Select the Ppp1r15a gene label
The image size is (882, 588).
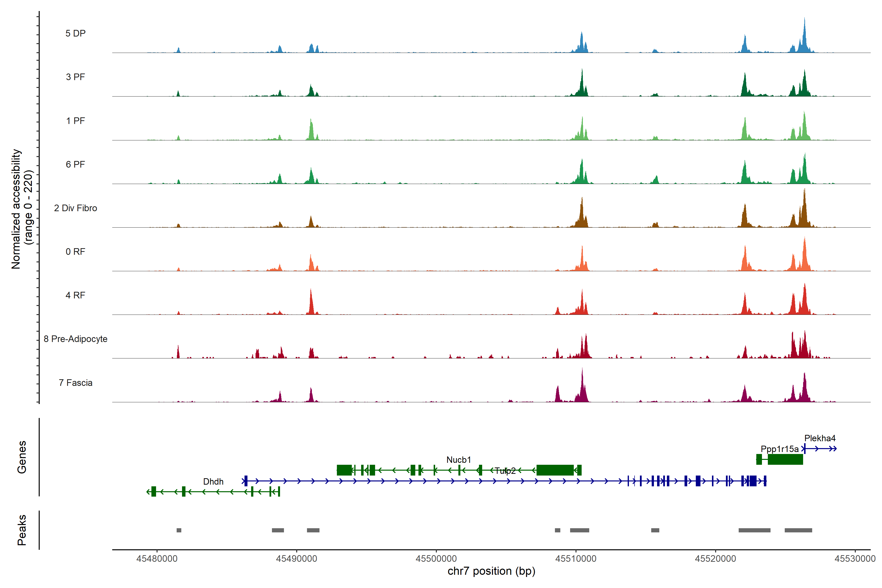[780, 449]
